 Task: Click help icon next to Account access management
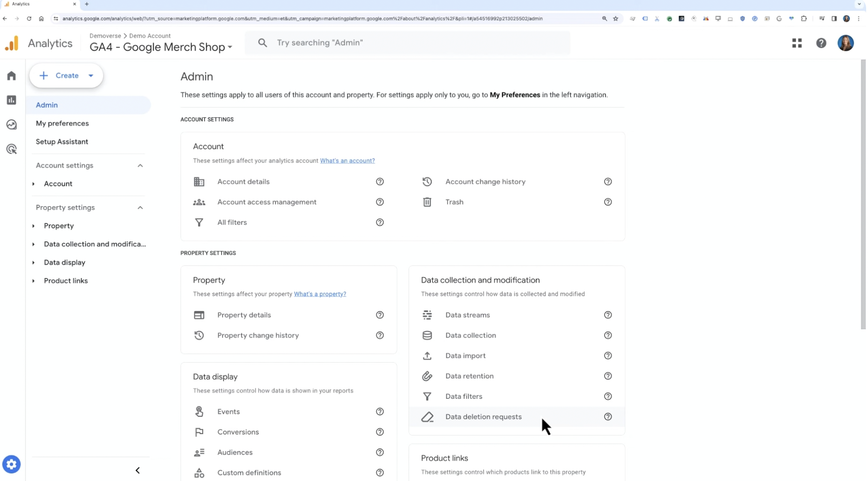click(x=380, y=202)
